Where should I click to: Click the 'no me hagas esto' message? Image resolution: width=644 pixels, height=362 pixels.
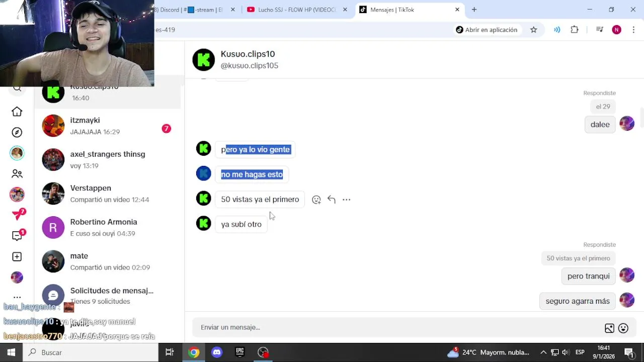(252, 174)
